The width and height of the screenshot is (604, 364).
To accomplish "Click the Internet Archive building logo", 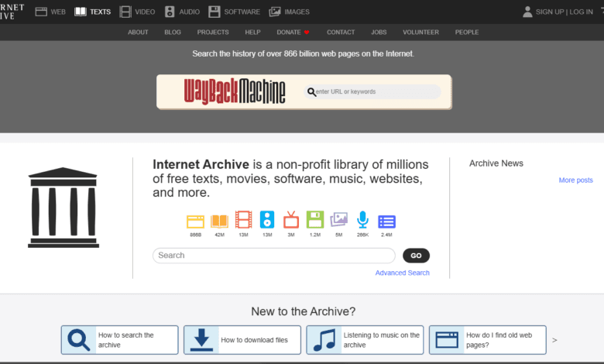I will (x=63, y=208).
